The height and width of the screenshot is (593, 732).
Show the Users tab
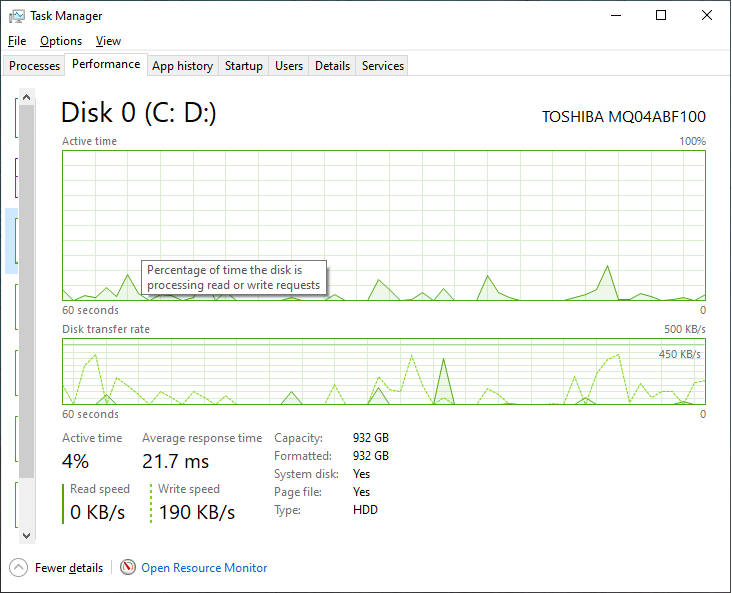289,66
